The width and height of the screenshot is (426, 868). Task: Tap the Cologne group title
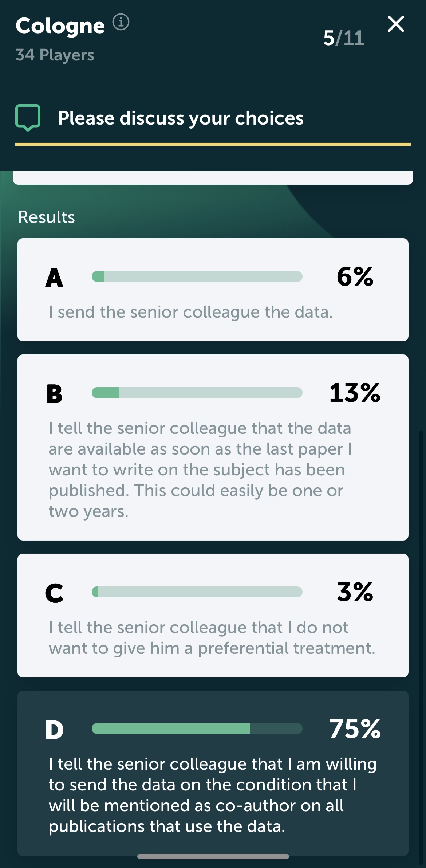click(60, 26)
